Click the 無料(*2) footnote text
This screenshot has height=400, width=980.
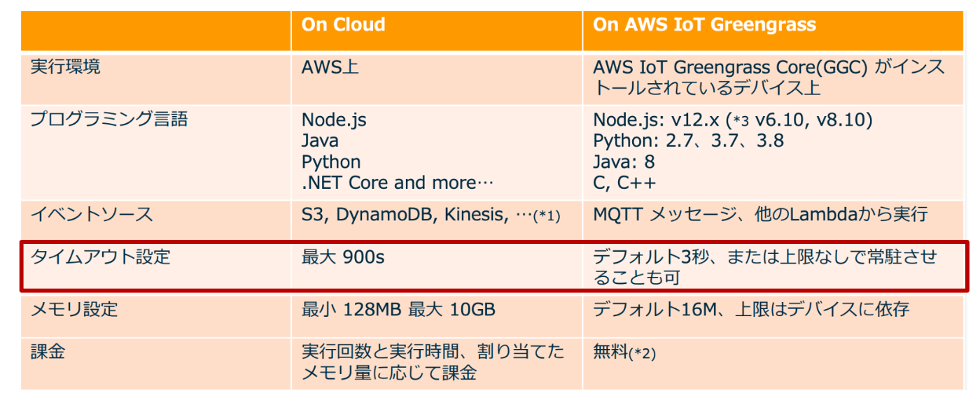tap(624, 352)
